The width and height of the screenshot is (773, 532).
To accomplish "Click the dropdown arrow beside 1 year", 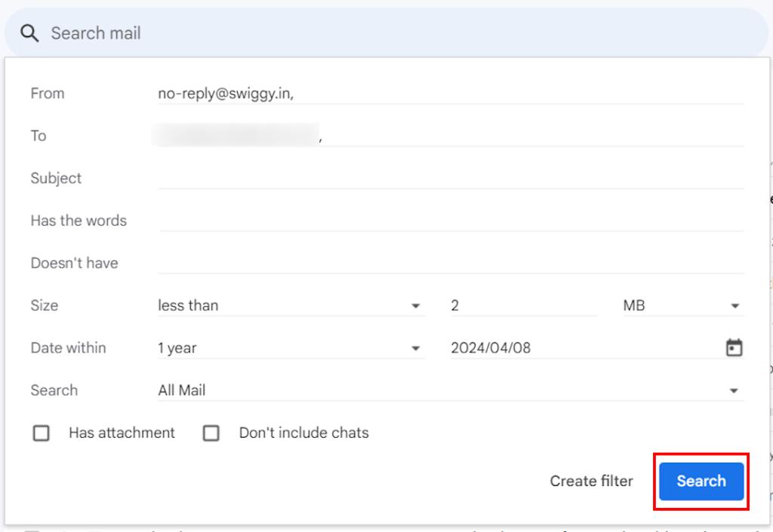I will tap(416, 349).
